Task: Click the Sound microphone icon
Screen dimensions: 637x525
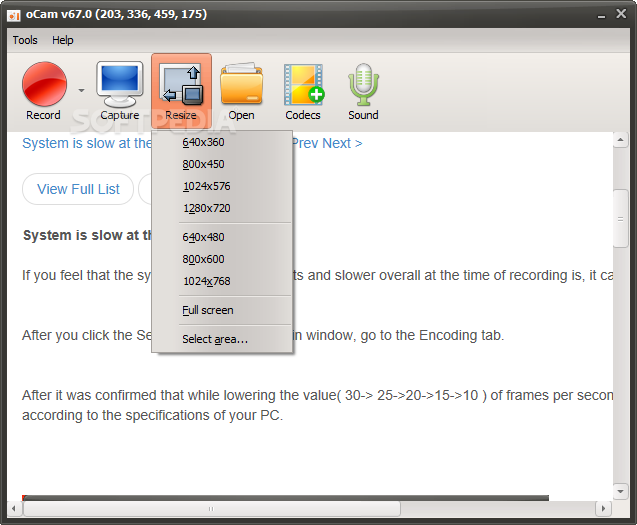Action: click(363, 85)
